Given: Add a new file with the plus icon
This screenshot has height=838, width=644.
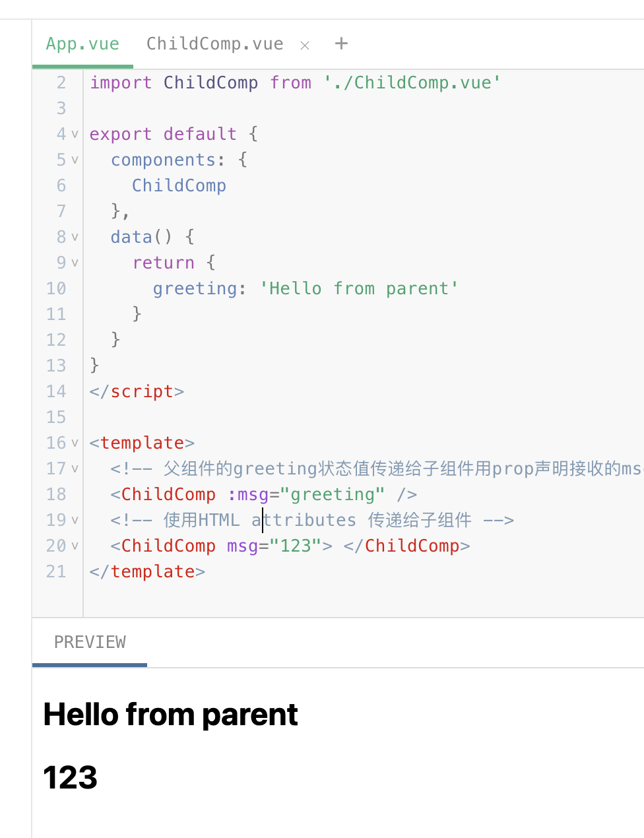Looking at the screenshot, I should pyautogui.click(x=341, y=44).
